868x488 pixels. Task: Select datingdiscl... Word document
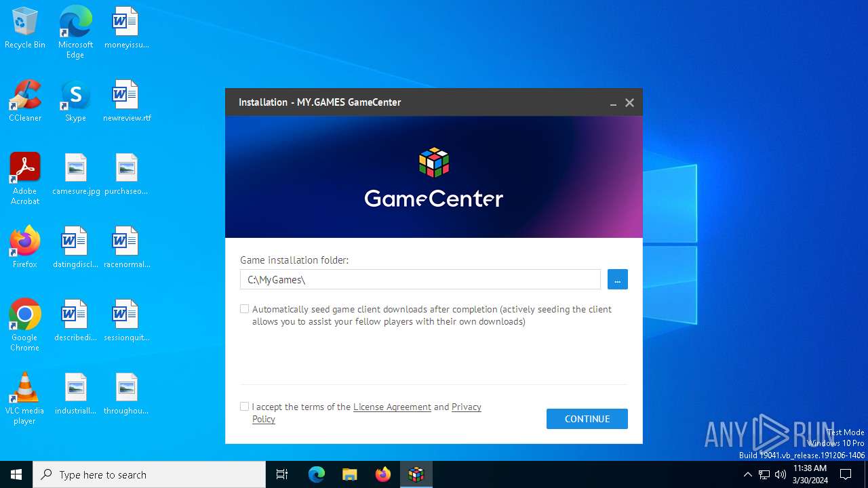pyautogui.click(x=75, y=248)
